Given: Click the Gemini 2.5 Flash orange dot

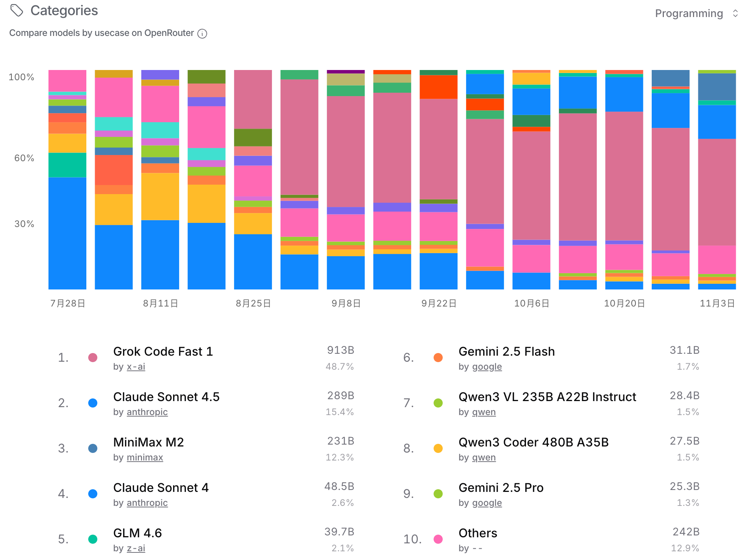Looking at the screenshot, I should tap(438, 358).
